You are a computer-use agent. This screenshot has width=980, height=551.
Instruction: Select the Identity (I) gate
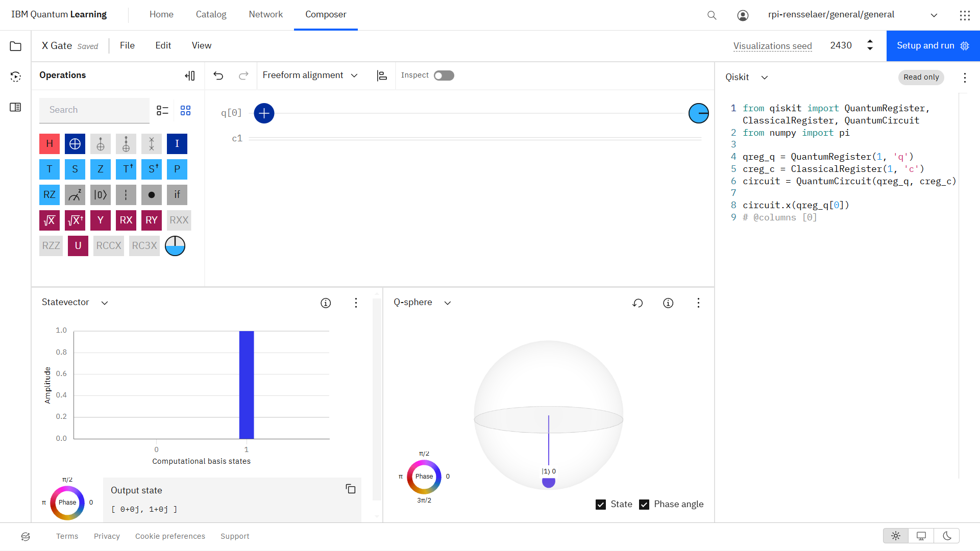tap(177, 144)
